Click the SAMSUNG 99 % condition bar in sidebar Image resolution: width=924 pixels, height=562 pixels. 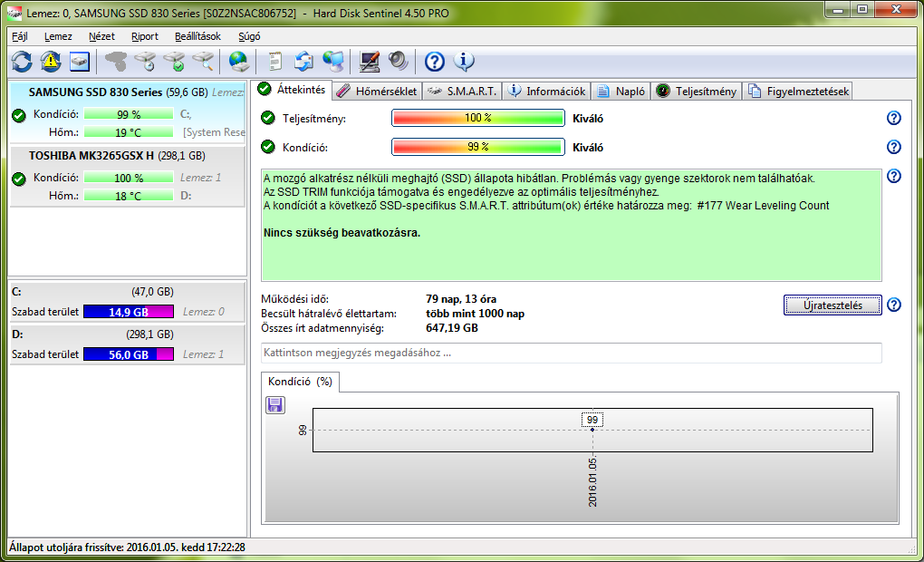click(129, 114)
